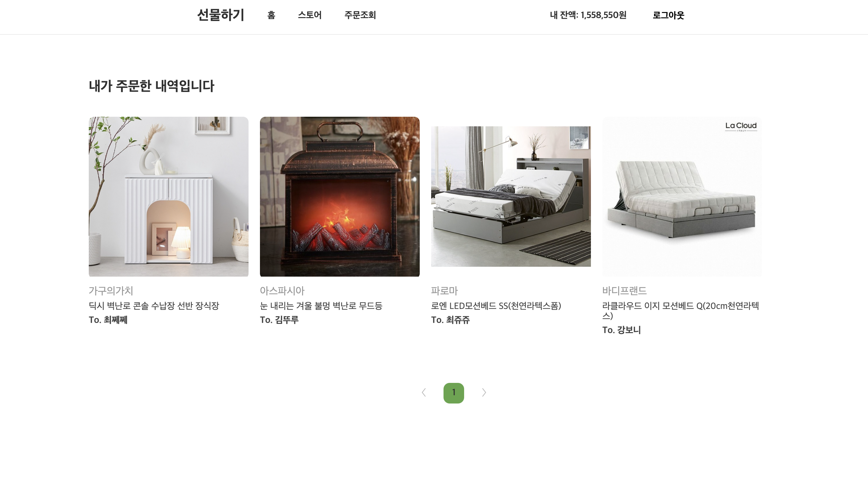Open the white fireplace console cabinet image
The image size is (868, 479).
pos(168,197)
